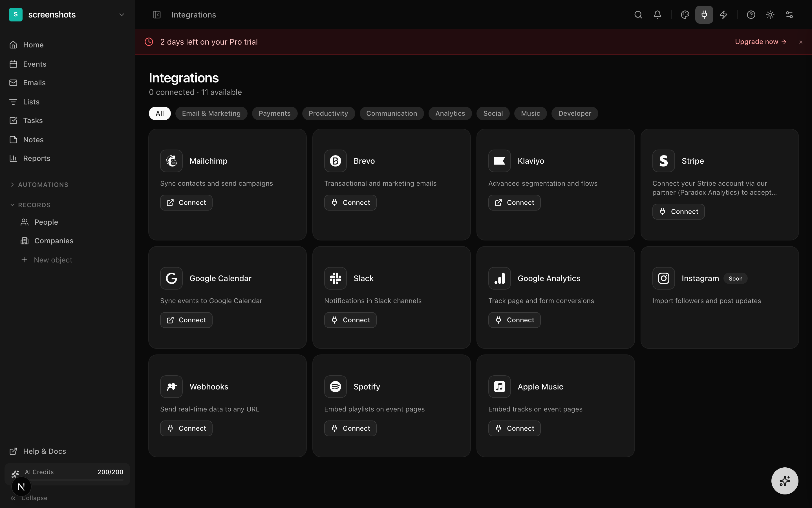Filter by Analytics category

tap(450, 113)
